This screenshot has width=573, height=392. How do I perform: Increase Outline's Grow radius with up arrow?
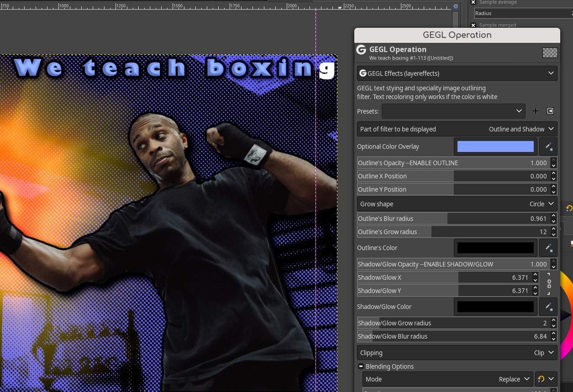click(x=554, y=230)
